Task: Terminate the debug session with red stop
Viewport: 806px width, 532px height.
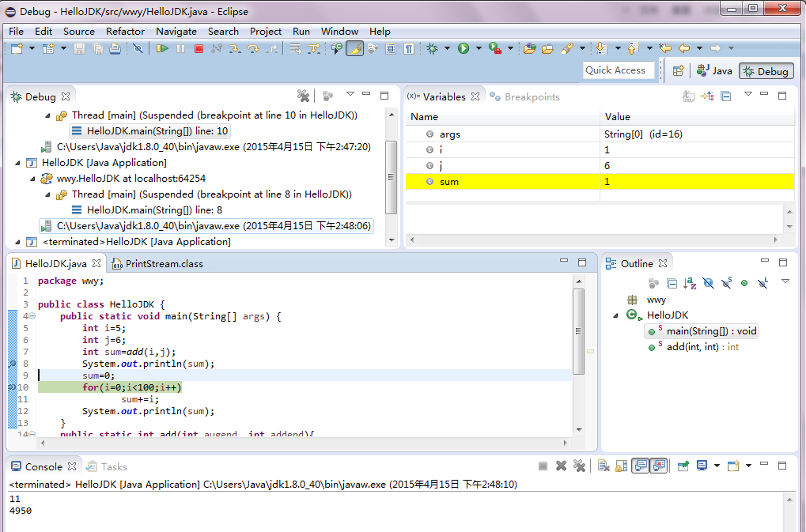Action: click(x=199, y=49)
